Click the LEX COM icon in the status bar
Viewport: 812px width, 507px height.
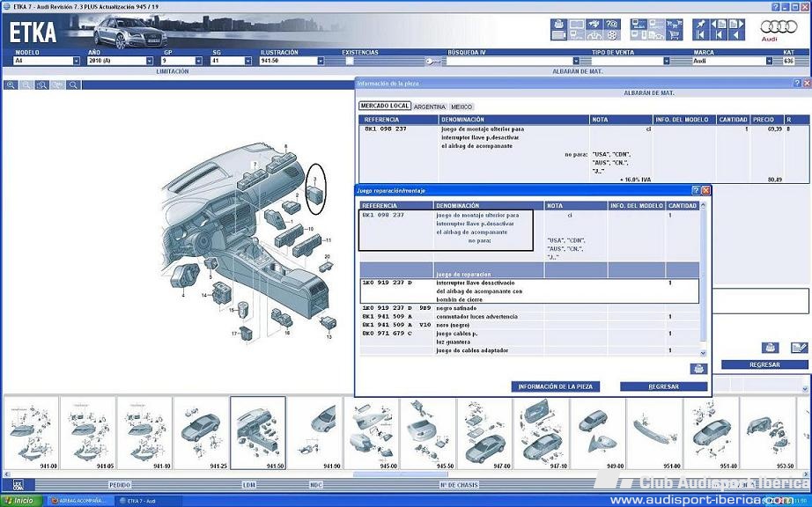pos(18,485)
